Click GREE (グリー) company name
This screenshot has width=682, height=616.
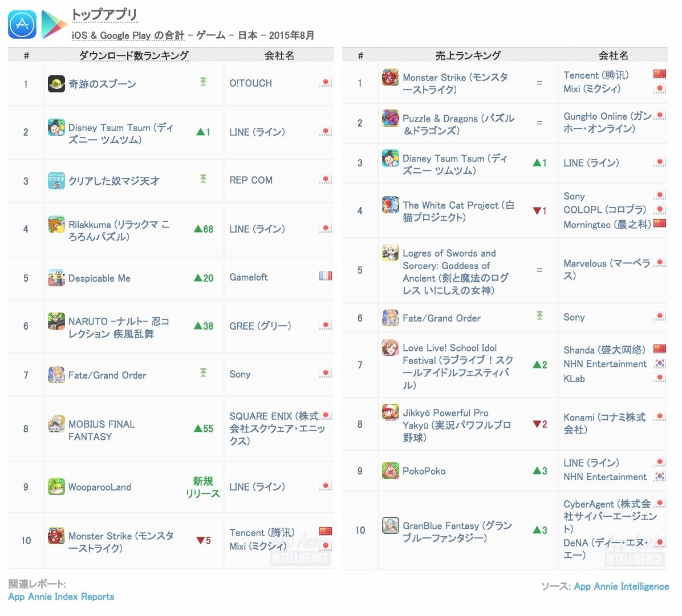coord(260,326)
